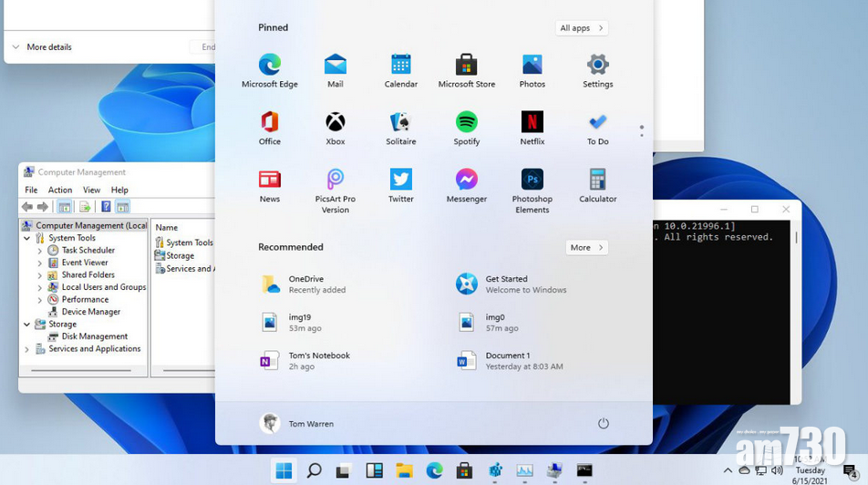The image size is (868, 485).
Task: Open Widgets from the taskbar
Action: [374, 470]
